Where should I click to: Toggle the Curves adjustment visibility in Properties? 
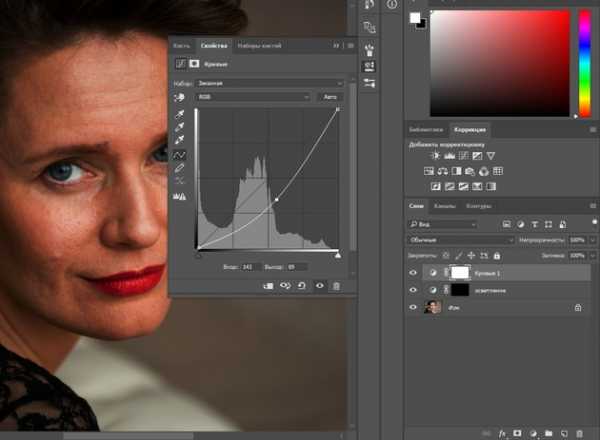[x=319, y=286]
